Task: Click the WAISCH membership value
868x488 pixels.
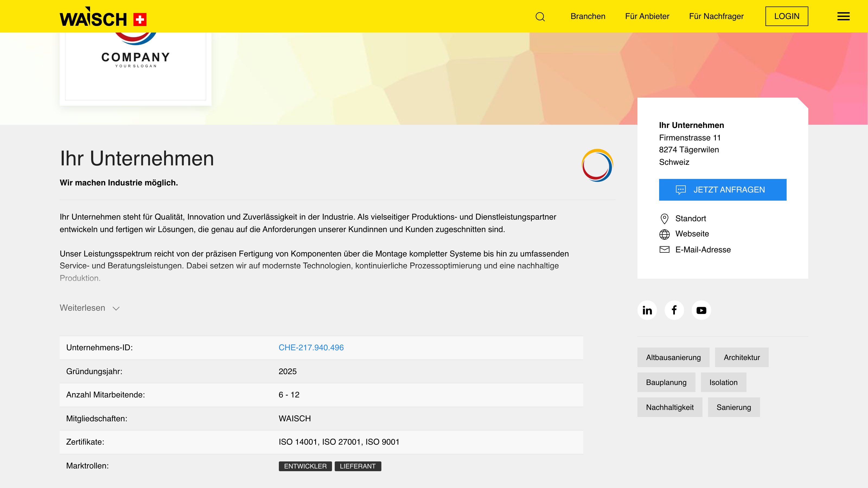Action: pyautogui.click(x=295, y=419)
